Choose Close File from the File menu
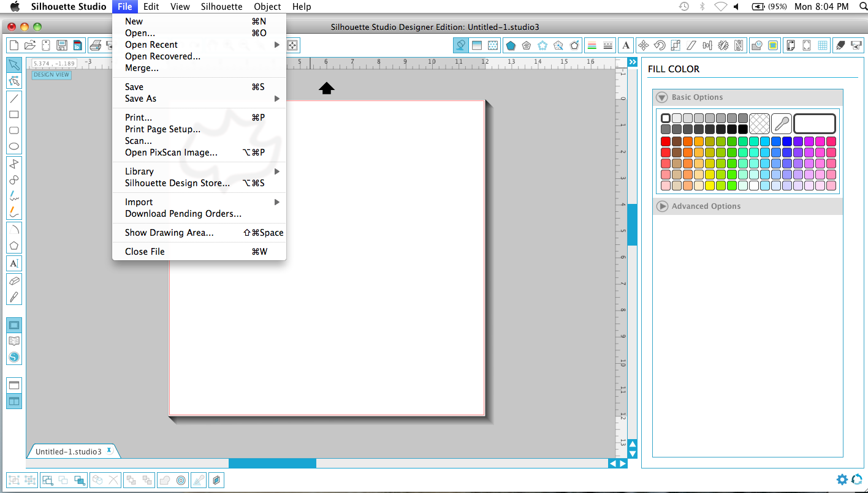This screenshot has width=868, height=493. coord(199,252)
